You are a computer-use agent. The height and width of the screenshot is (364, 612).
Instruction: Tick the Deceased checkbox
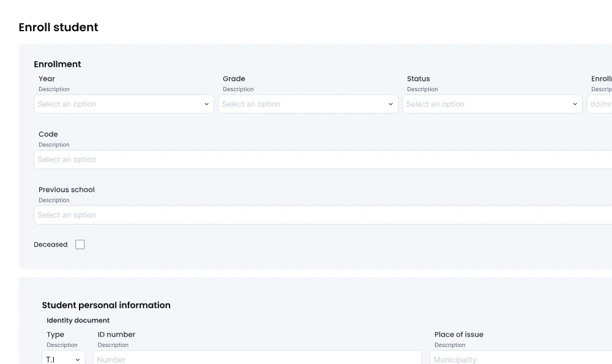[x=80, y=244]
